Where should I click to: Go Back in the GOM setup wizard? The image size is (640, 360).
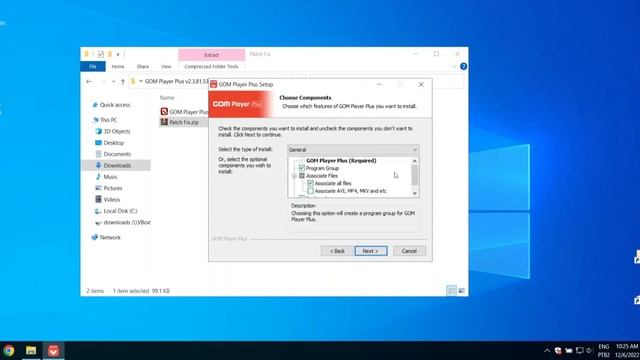(x=337, y=251)
